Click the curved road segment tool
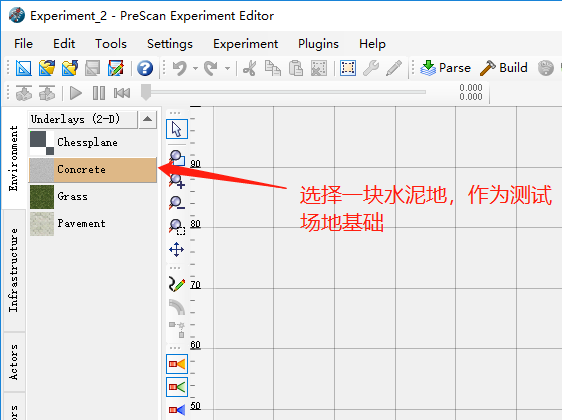Viewport: 562px width, 420px height. 177,307
